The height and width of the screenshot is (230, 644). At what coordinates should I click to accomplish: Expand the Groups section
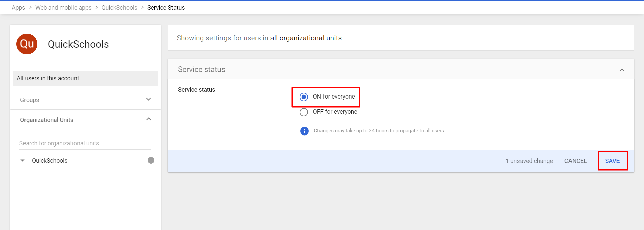coord(149,99)
